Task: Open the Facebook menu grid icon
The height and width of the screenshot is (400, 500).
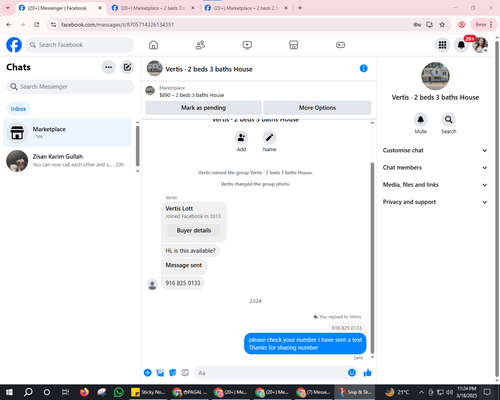Action: click(442, 45)
